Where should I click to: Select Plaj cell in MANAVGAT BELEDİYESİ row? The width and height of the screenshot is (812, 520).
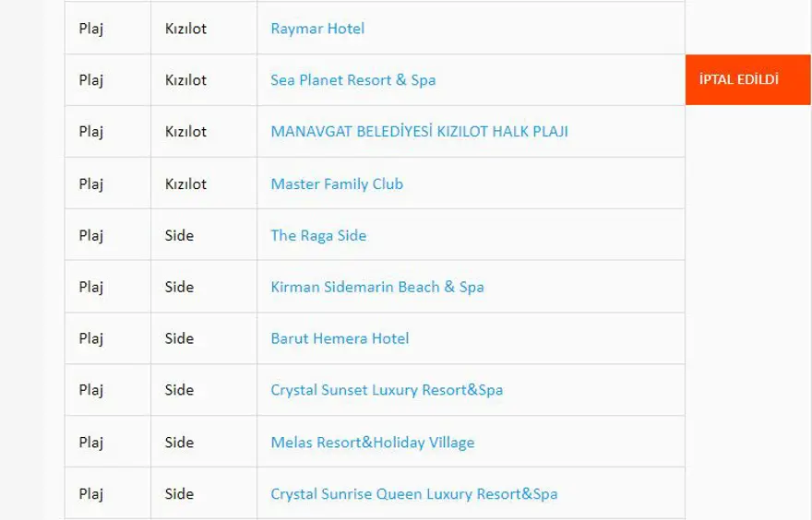coord(91,132)
